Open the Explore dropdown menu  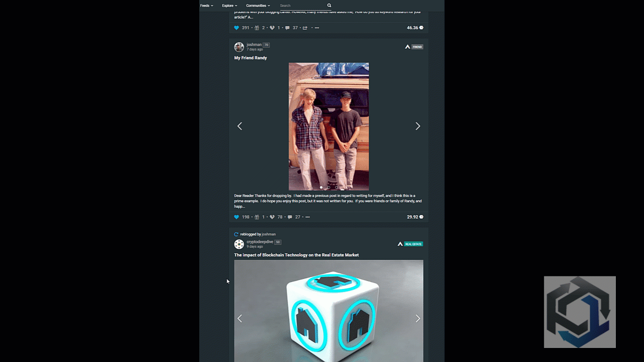[229, 6]
